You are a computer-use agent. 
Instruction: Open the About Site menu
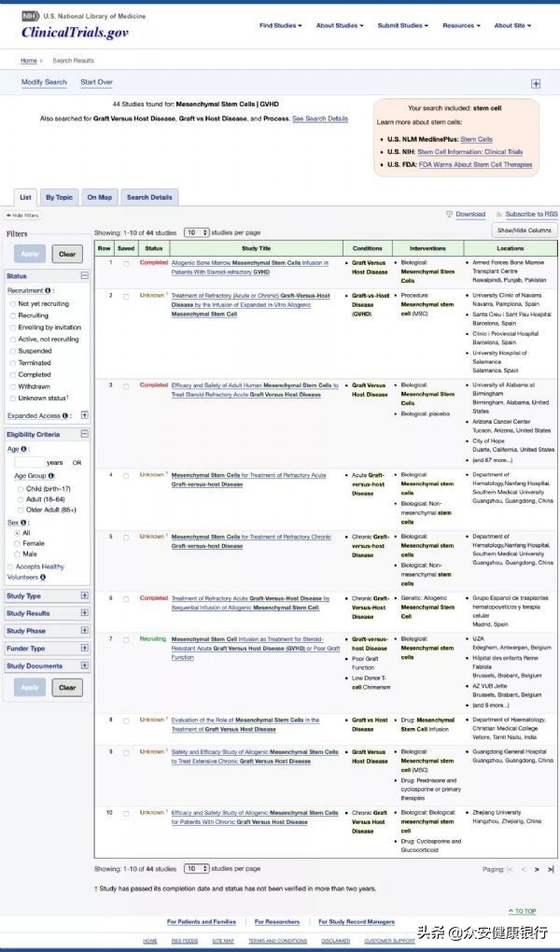coord(512,25)
